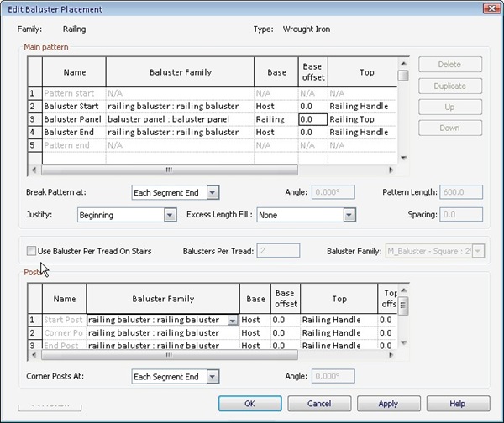The image size is (504, 423).
Task: Click main pattern scroll down arrow
Action: pyautogui.click(x=403, y=158)
